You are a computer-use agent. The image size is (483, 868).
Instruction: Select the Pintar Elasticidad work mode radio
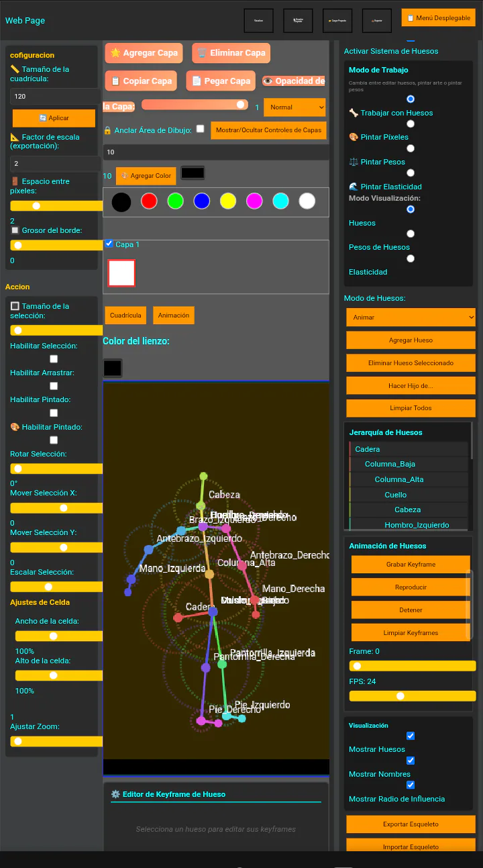click(411, 173)
